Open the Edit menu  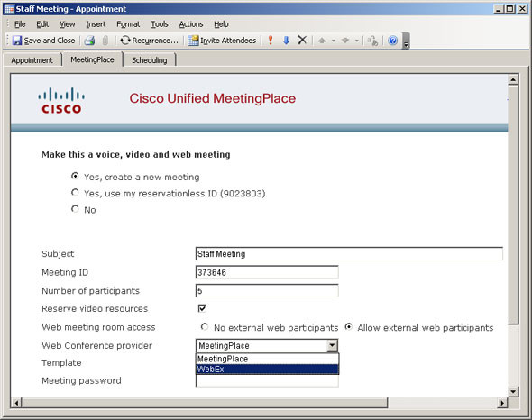click(42, 24)
